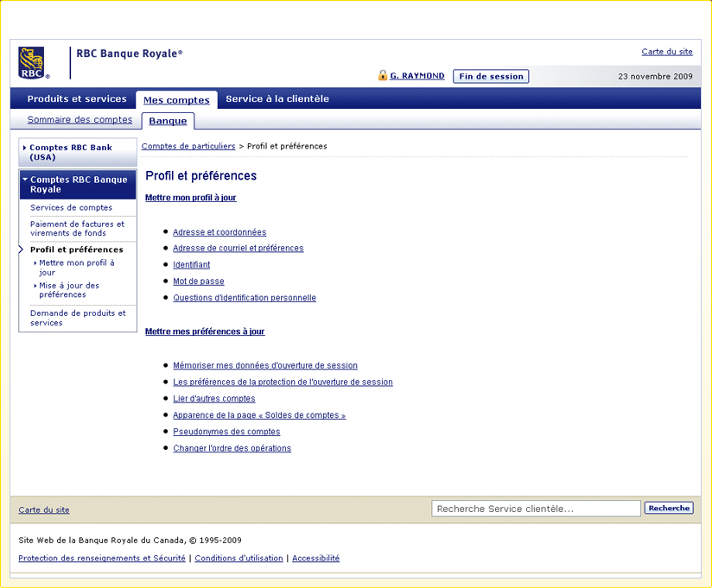Select Profil et préférences in sidebar
Viewport: 712px width, 588px height.
pyautogui.click(x=77, y=250)
